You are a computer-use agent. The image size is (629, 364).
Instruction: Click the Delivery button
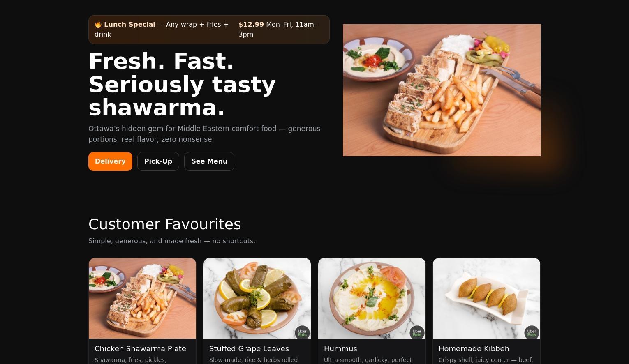(x=110, y=161)
